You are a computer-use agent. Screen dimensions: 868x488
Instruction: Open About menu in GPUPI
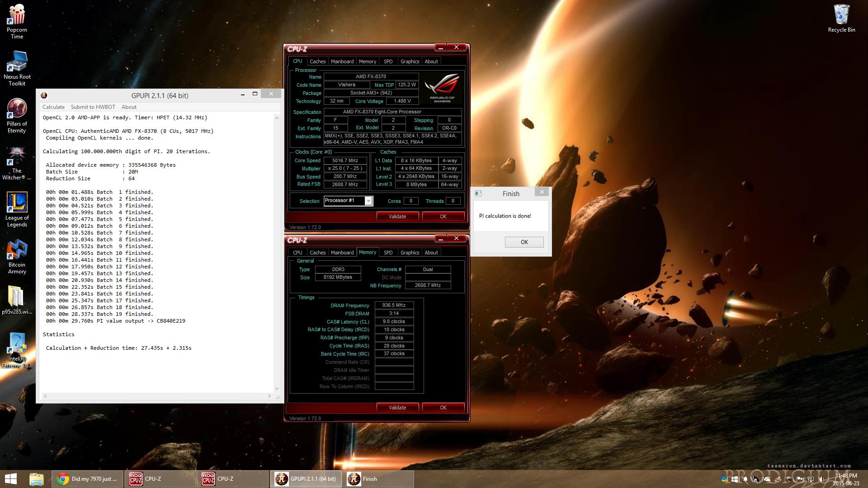pos(129,107)
